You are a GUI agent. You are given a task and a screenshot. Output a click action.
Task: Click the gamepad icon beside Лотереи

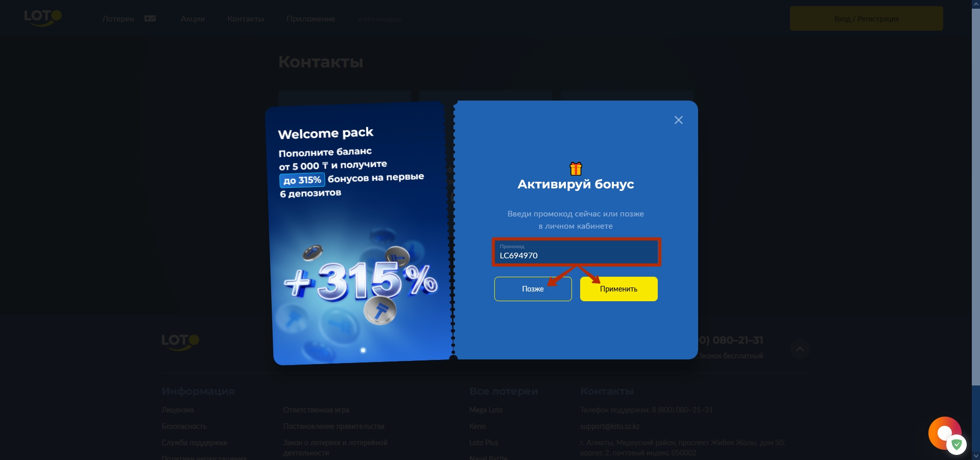coord(150,18)
